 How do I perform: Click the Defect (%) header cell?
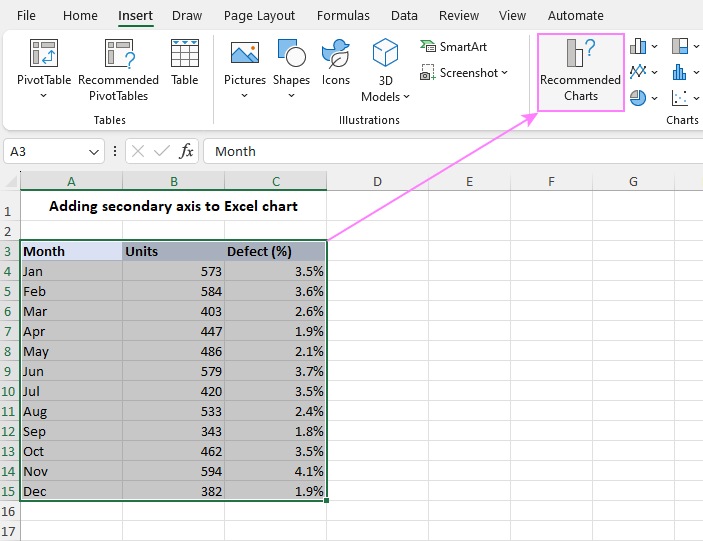point(275,251)
